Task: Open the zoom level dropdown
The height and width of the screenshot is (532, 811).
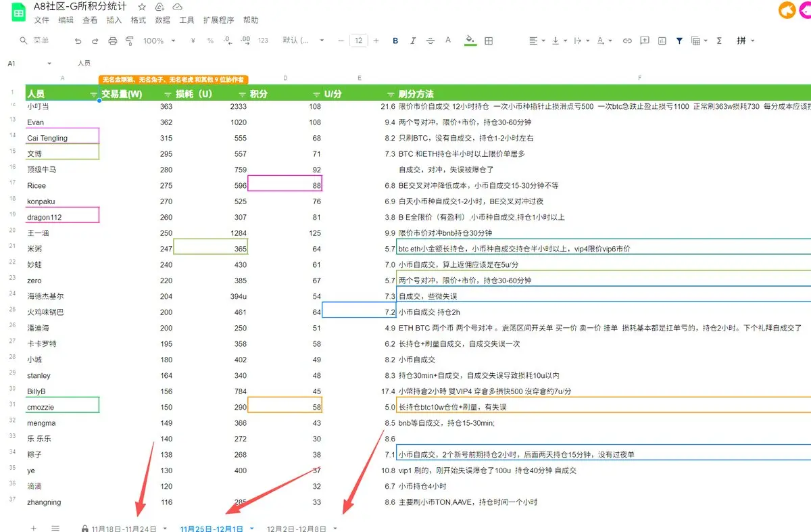Action: pos(159,41)
